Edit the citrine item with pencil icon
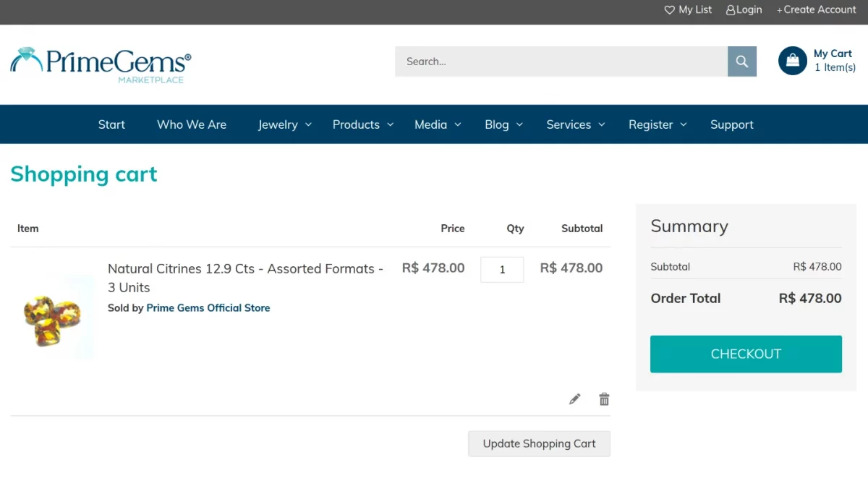This screenshot has width=868, height=481. coord(574,399)
